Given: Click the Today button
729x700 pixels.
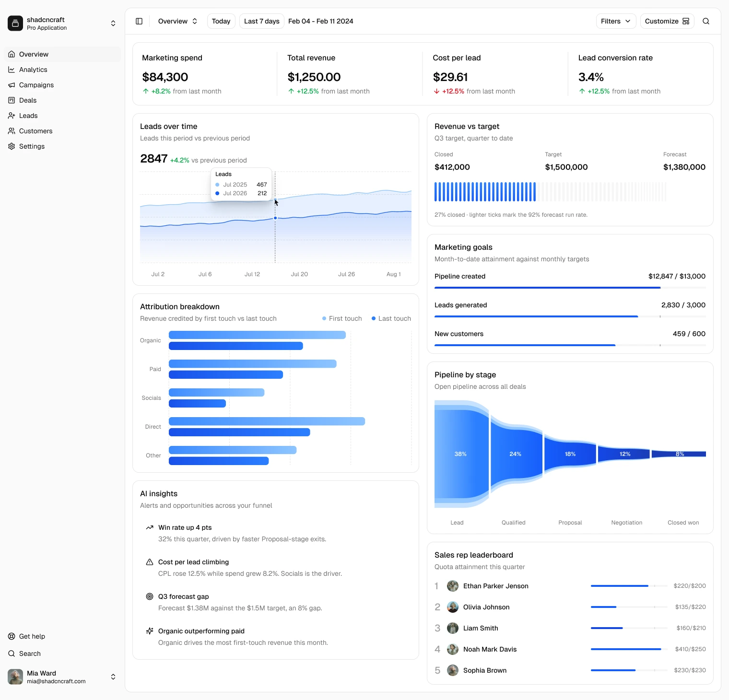Looking at the screenshot, I should tap(221, 21).
